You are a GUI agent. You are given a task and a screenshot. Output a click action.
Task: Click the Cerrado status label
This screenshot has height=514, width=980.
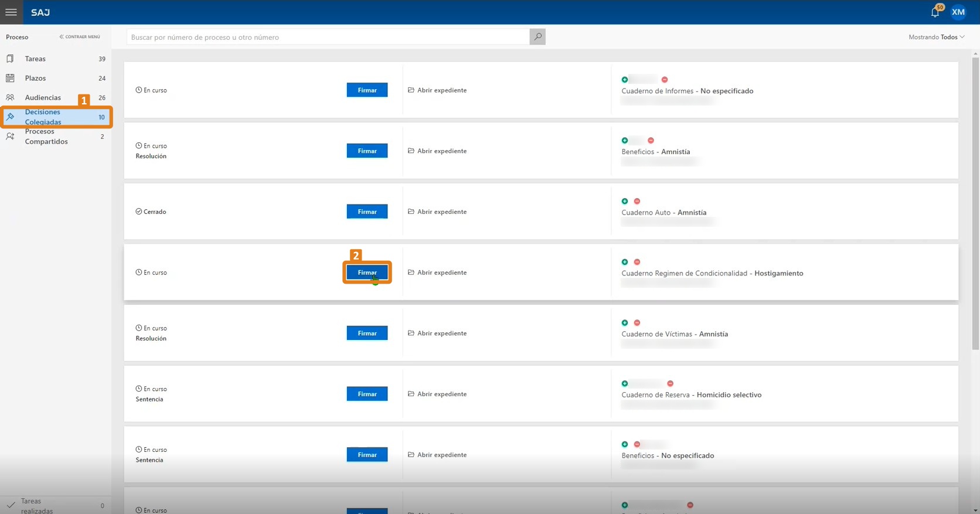(155, 212)
